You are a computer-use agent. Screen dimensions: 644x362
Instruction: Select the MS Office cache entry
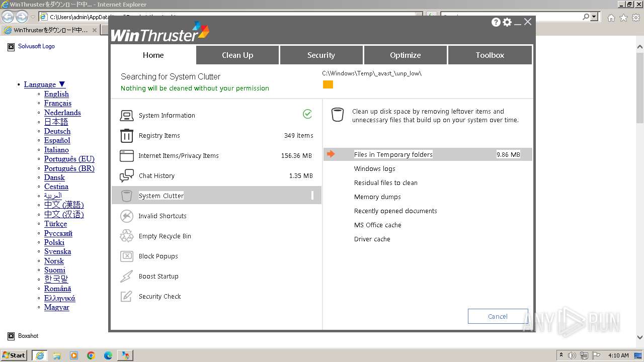(x=378, y=225)
